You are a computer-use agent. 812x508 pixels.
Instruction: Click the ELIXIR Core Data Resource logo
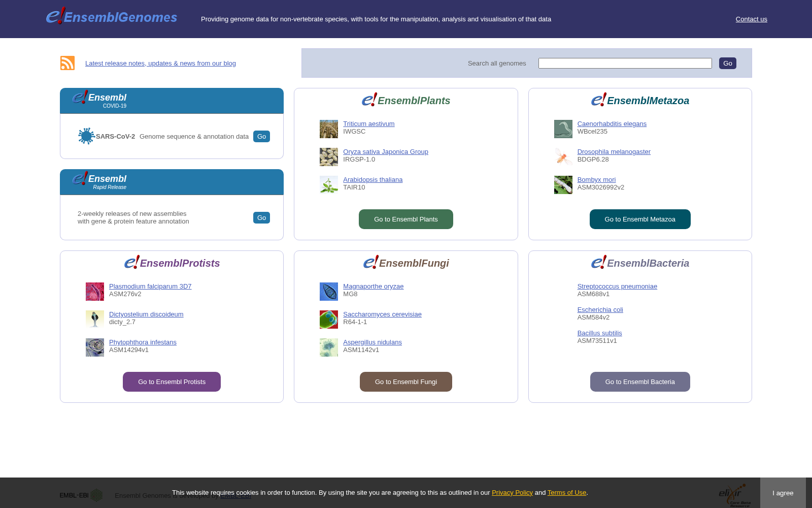(734, 495)
